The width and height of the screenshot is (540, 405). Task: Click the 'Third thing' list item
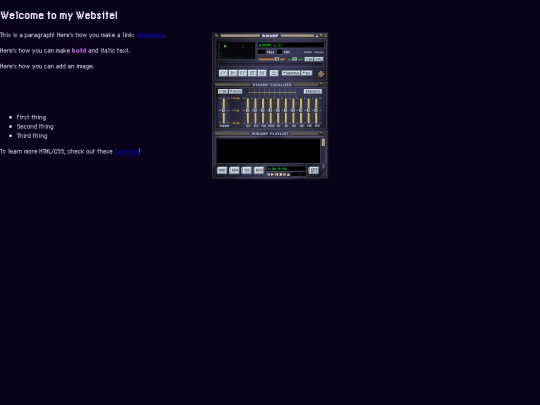click(32, 136)
